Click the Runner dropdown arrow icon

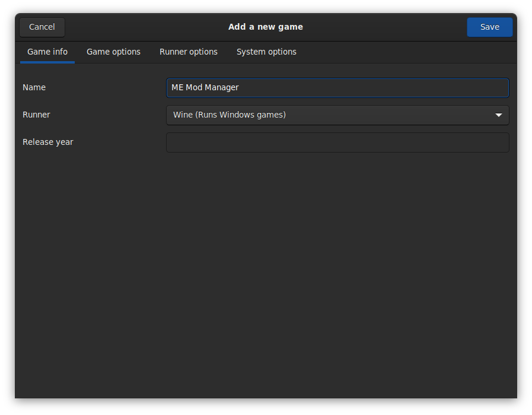click(x=499, y=115)
